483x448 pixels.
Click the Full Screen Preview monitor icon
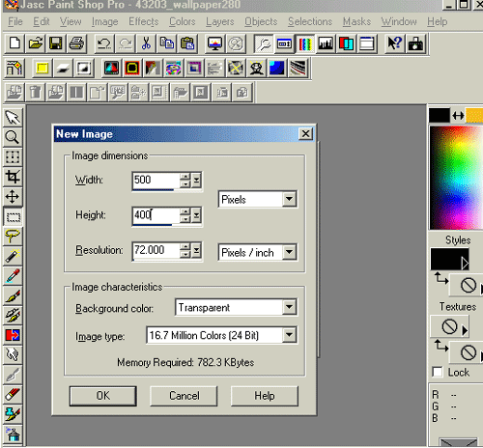(x=214, y=43)
